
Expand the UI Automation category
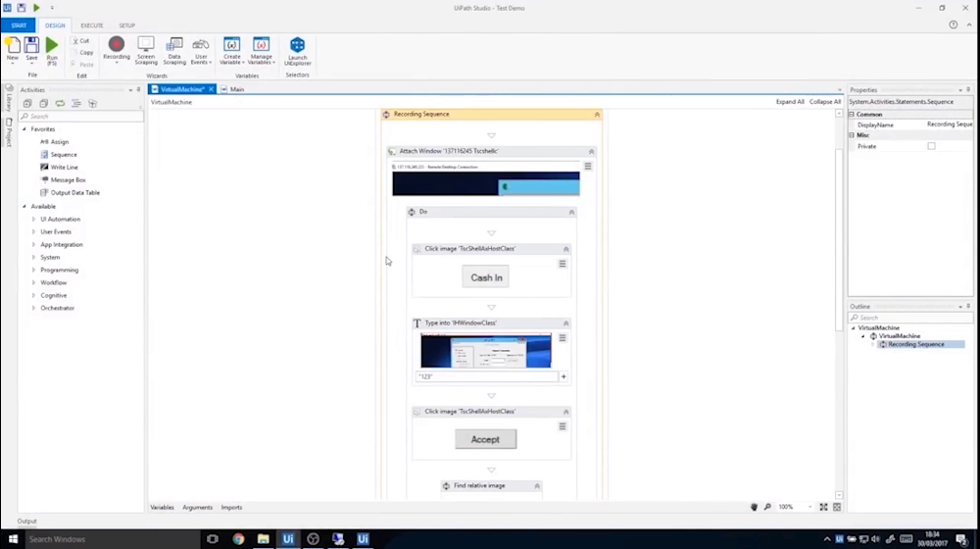coord(33,220)
